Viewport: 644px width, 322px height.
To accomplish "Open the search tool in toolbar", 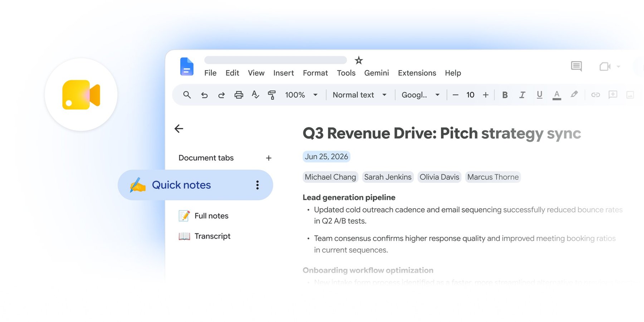I will coord(187,95).
